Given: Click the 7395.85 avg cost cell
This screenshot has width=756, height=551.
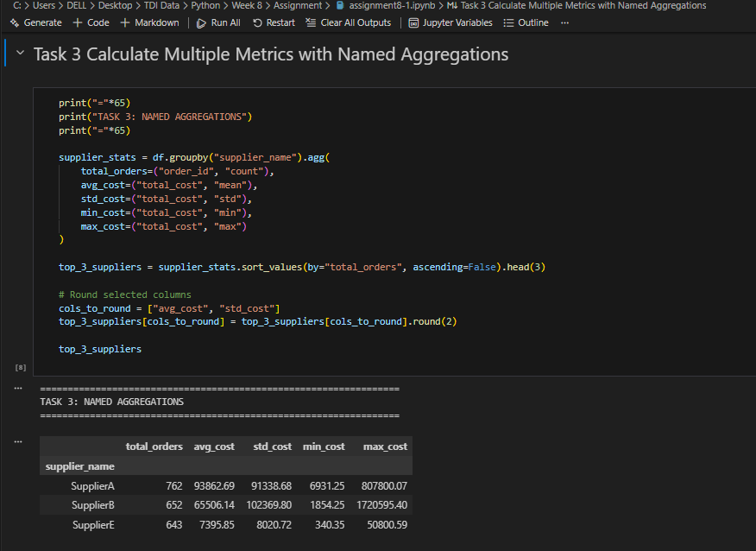Looking at the screenshot, I should tap(217, 525).
